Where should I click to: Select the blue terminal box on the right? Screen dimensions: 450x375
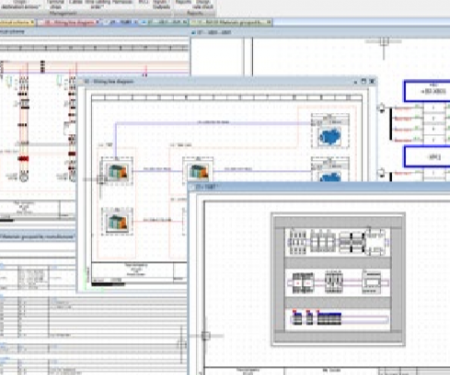(427, 91)
